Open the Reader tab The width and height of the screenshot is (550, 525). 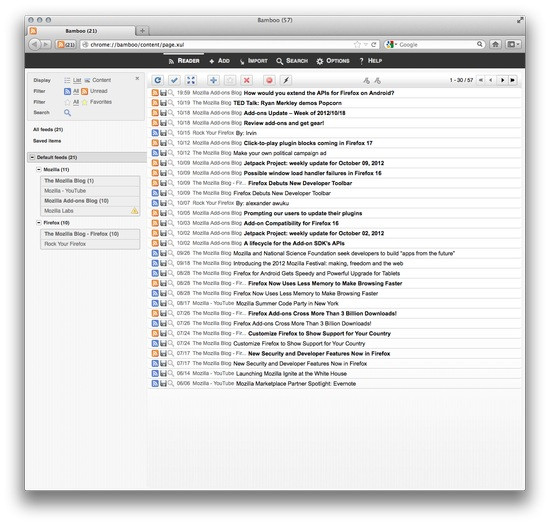click(184, 61)
